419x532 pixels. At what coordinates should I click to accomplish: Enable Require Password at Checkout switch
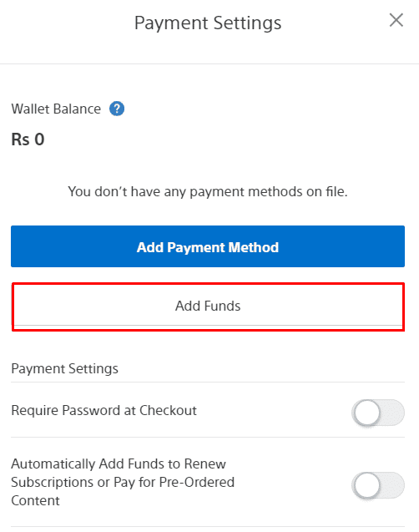(377, 413)
